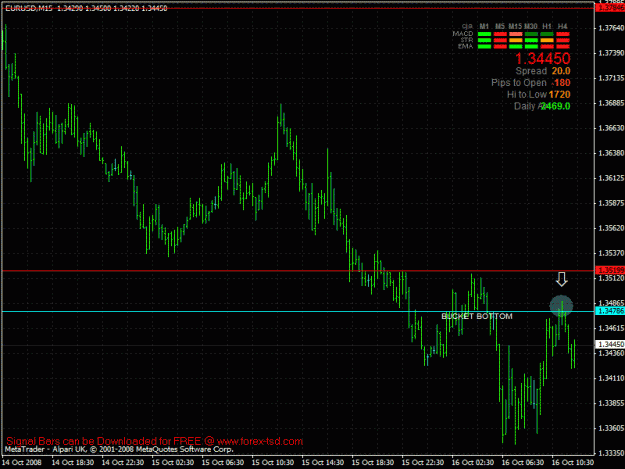
Task: Click the MACD row label
Action: tap(463, 34)
